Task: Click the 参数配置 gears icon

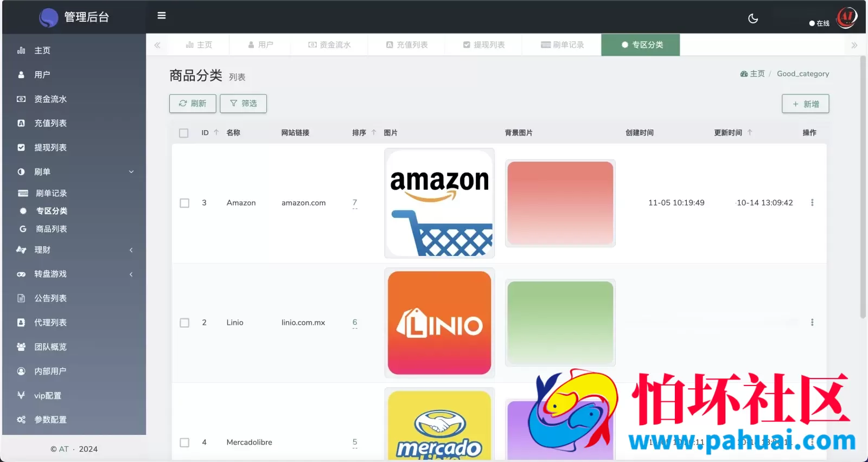Action: pyautogui.click(x=21, y=420)
